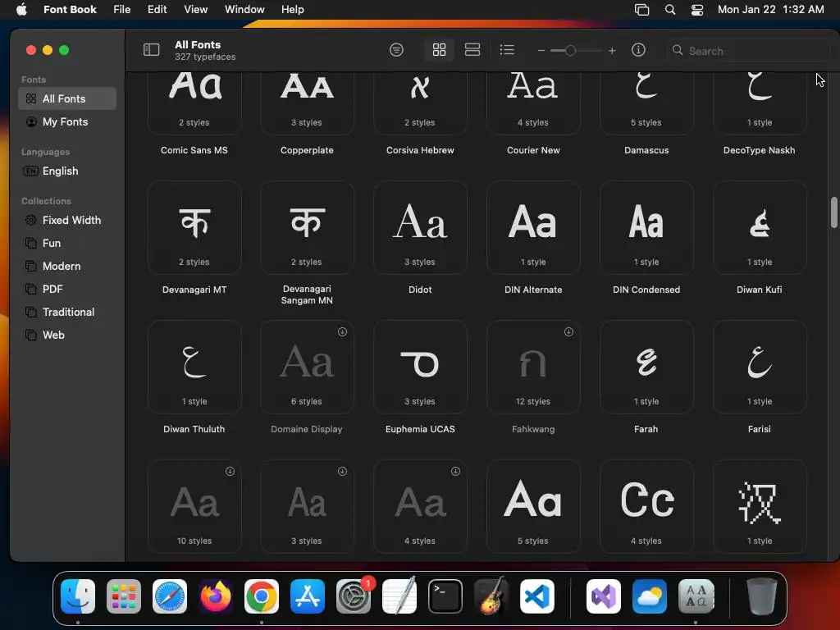Open Fixed Width collection
This screenshot has width=840, height=630.
pyautogui.click(x=67, y=220)
